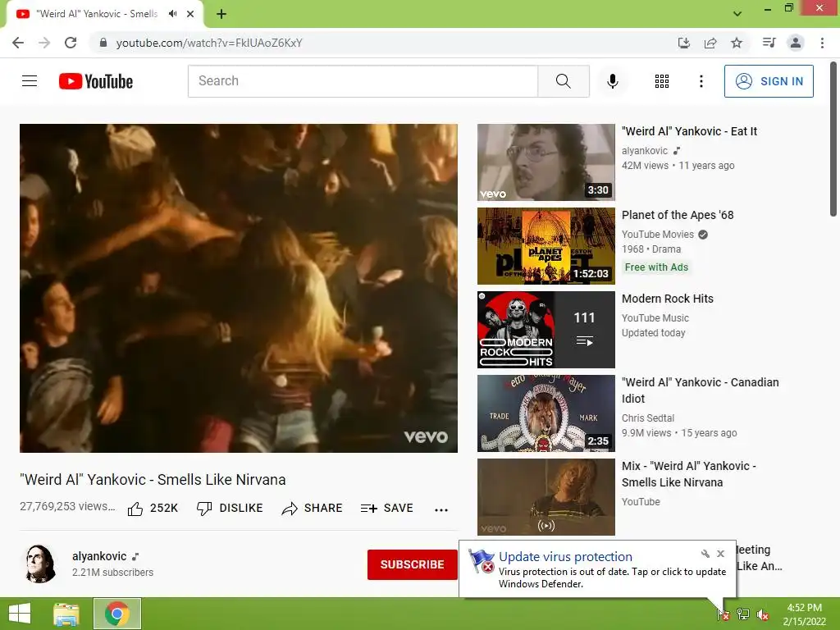Click the SHARE button
Image resolution: width=840 pixels, height=630 pixels.
(312, 508)
